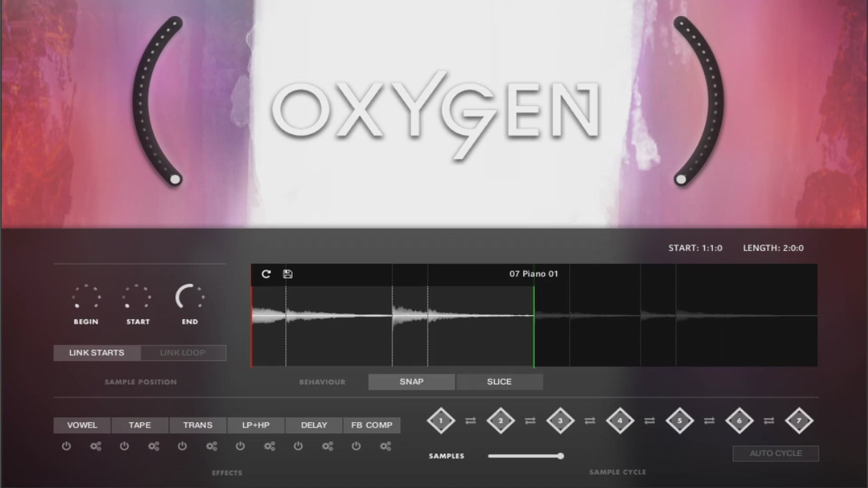This screenshot has width=868, height=488.
Task: Enable the LP+HP effect power button
Action: pyautogui.click(x=240, y=446)
